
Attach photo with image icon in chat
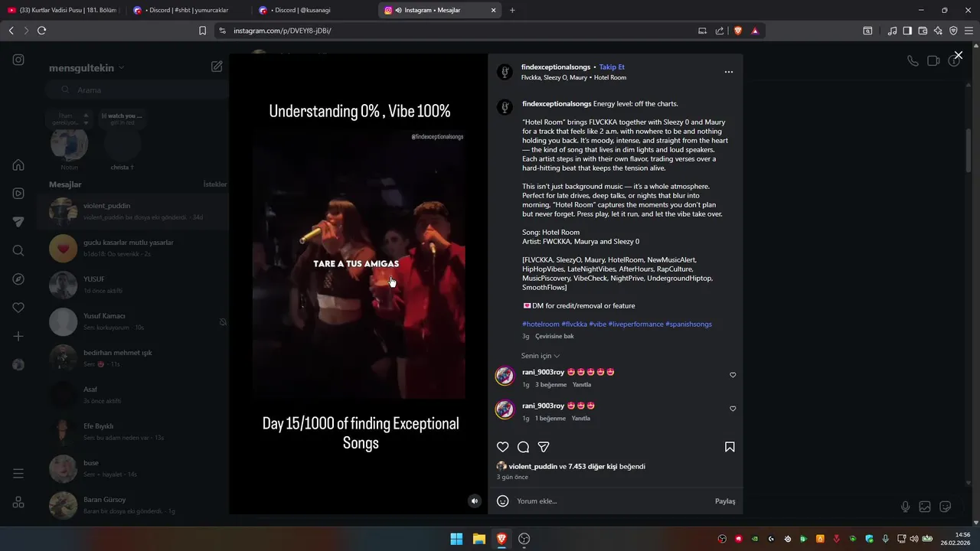(925, 507)
